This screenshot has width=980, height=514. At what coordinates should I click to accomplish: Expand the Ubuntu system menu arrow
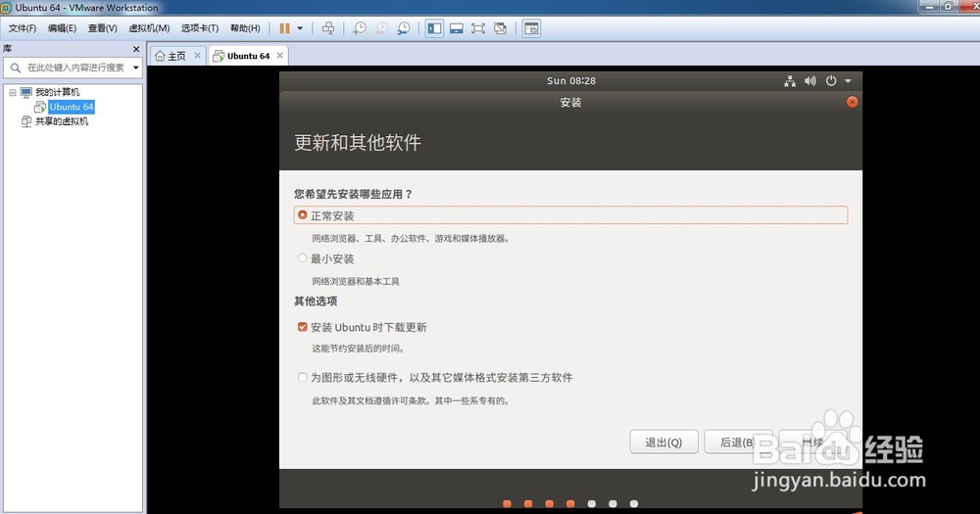(848, 80)
